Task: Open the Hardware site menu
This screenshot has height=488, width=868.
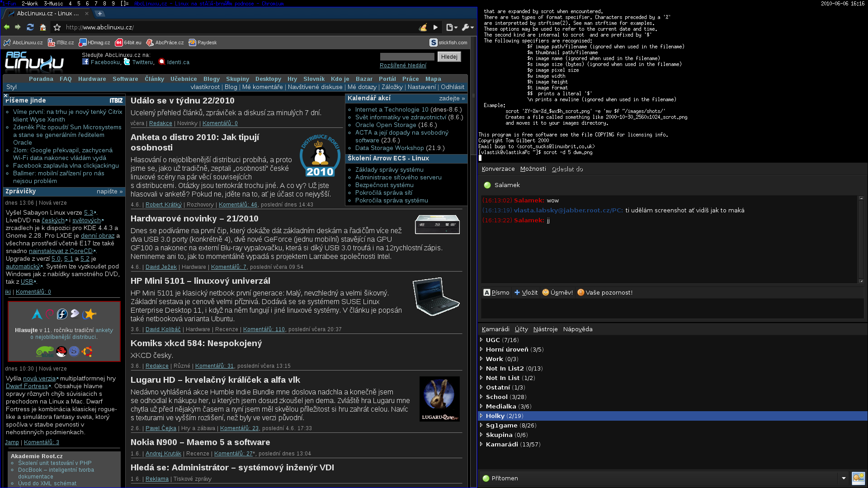Action: pyautogui.click(x=92, y=79)
